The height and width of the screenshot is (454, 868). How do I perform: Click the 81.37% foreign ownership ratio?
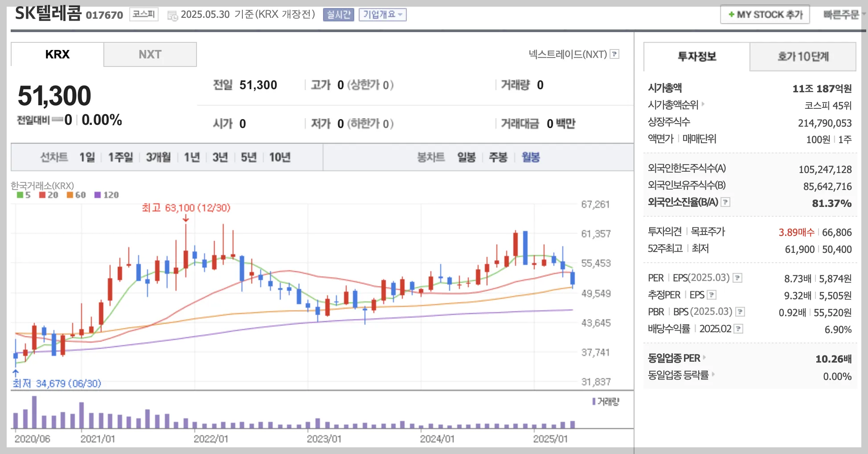click(831, 203)
